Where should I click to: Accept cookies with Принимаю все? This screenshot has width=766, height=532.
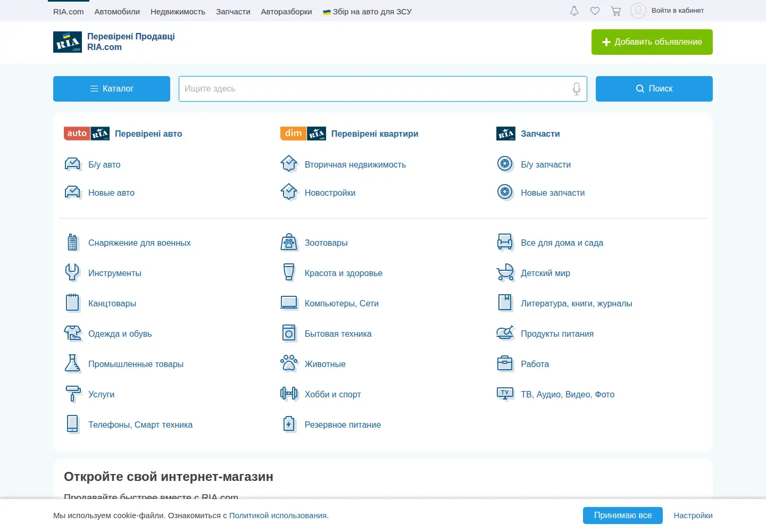(x=623, y=516)
